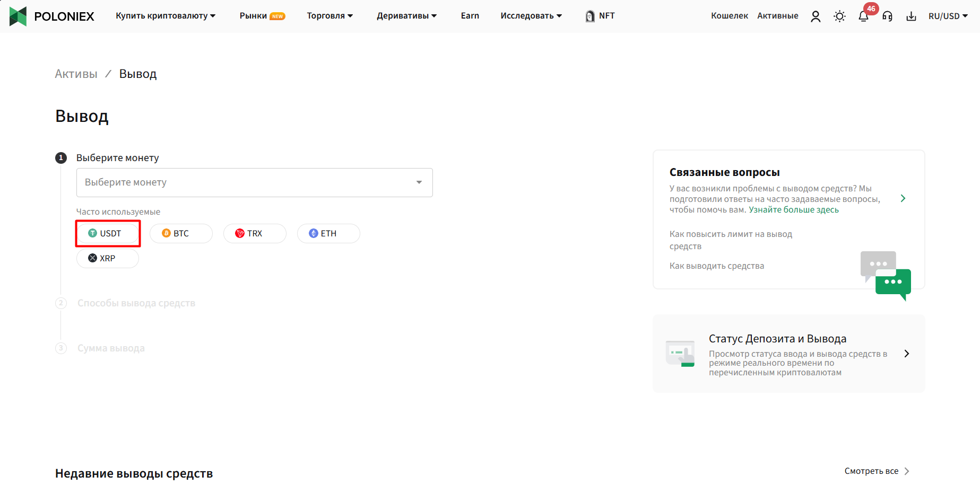This screenshot has height=485, width=980.
Task: Click the deposit status illustration icon
Action: pyautogui.click(x=680, y=354)
